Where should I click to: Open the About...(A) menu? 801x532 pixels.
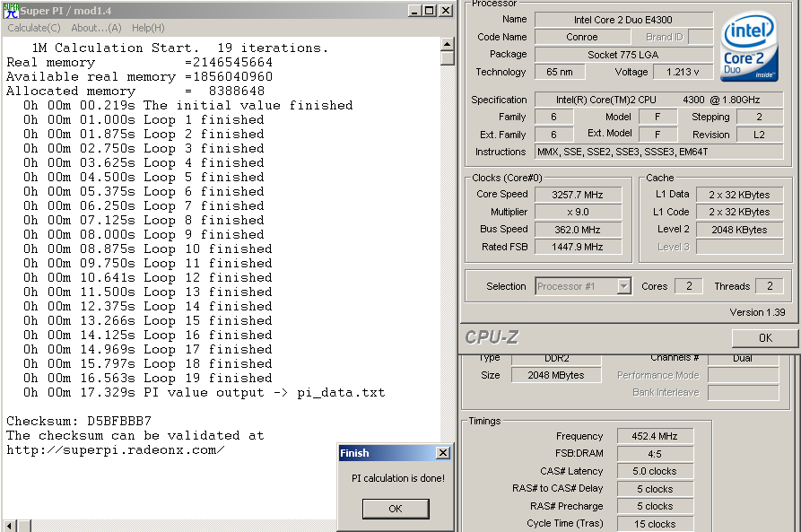point(96,28)
